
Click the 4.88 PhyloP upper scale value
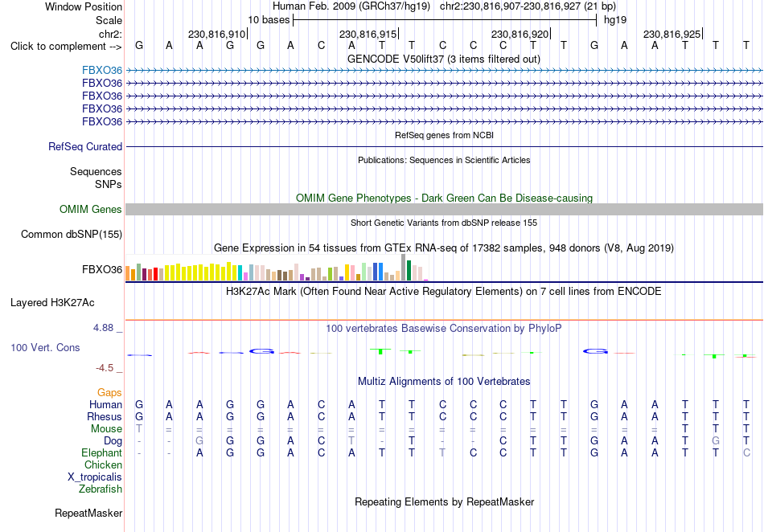click(x=103, y=328)
